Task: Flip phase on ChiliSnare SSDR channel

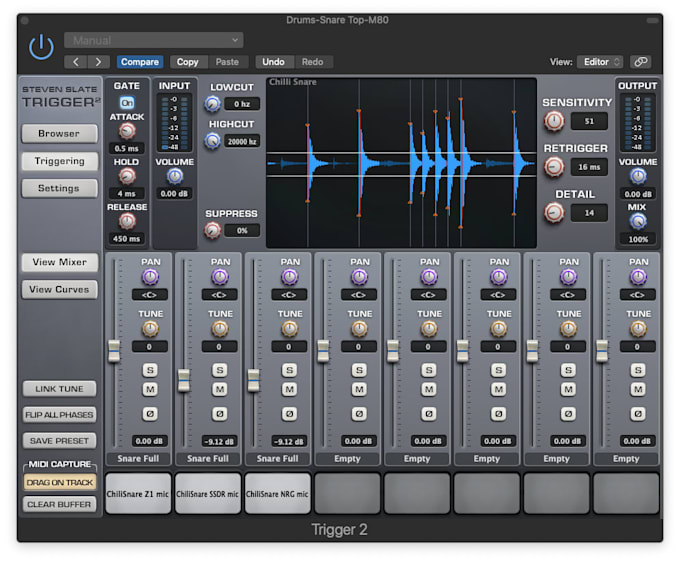Action: [x=220, y=414]
